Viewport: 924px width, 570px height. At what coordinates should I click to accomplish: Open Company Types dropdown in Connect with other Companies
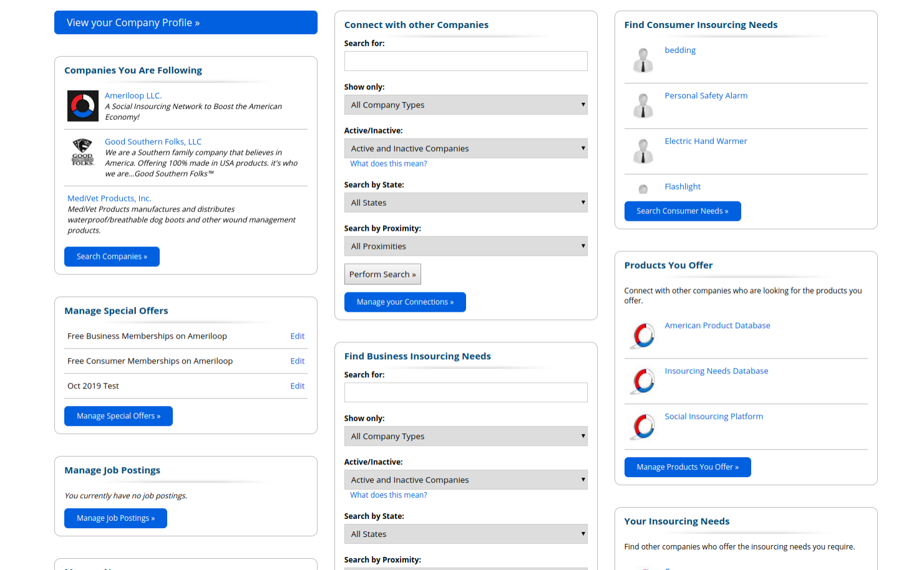click(x=466, y=105)
